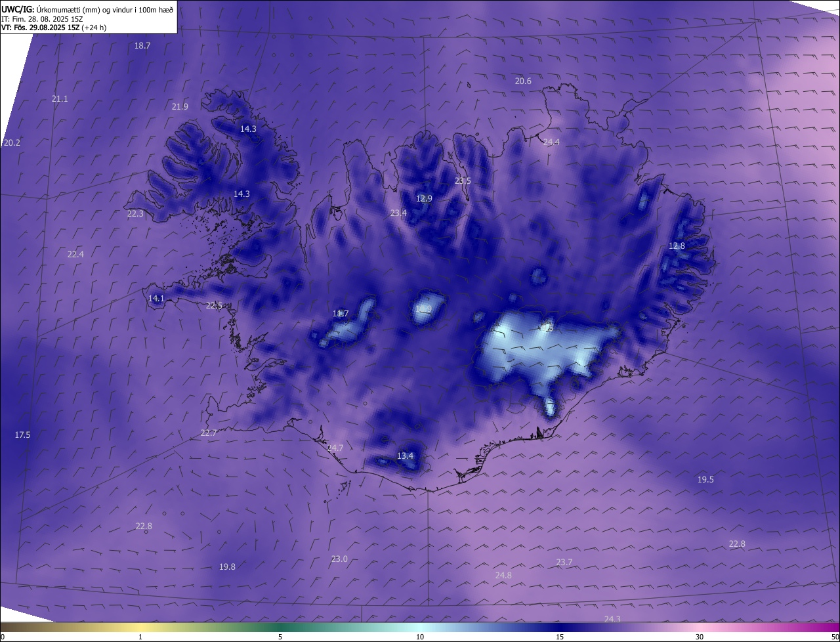This screenshot has height=642, width=840.
Task: Click the 24.8 value label
Action: [503, 575]
